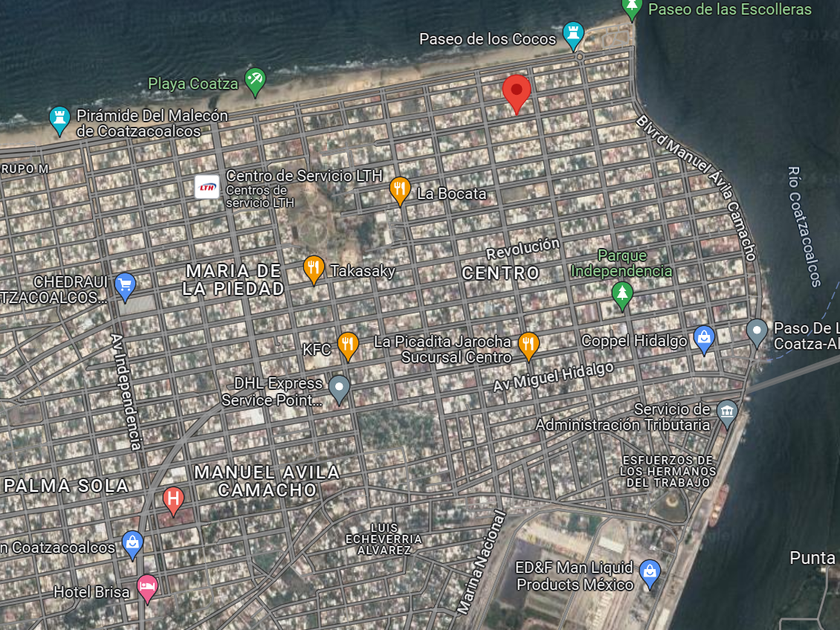840x630 pixels.
Task: Click the Playa Coatza label
Action: (x=193, y=84)
